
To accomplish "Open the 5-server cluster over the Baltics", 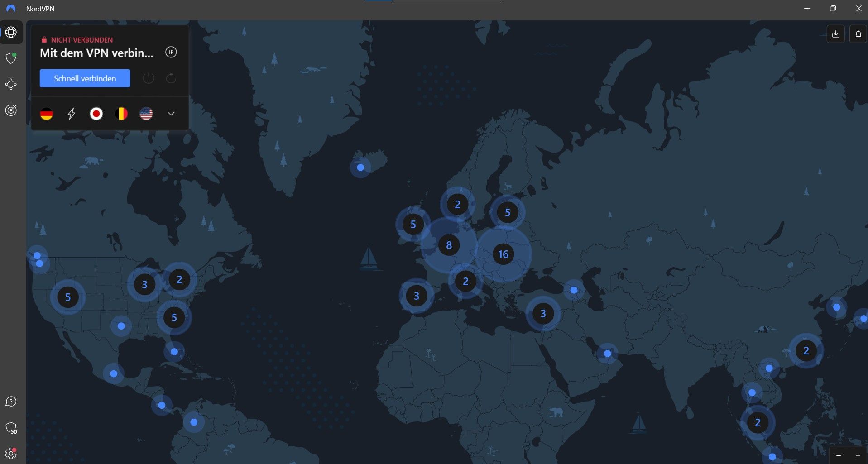I will 507,212.
